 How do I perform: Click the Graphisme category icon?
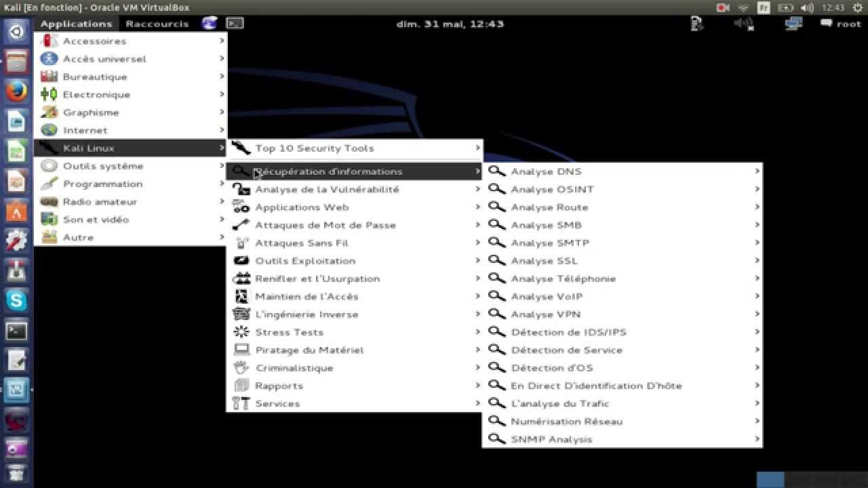pos(49,112)
